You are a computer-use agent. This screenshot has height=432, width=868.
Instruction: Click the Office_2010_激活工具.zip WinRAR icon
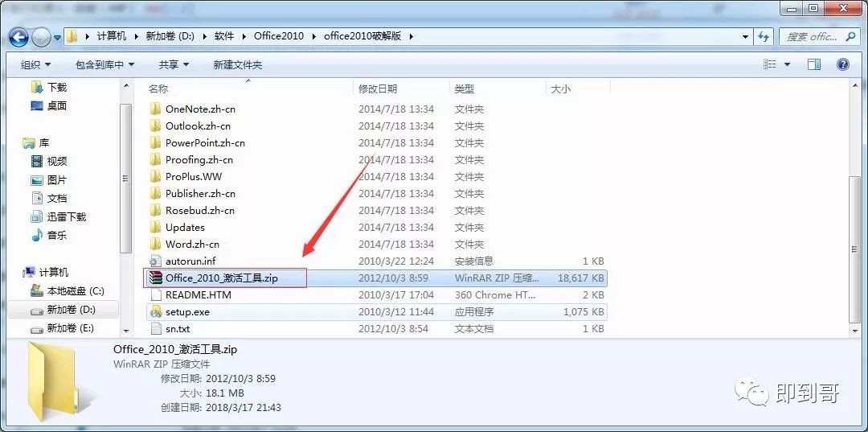pyautogui.click(x=156, y=278)
